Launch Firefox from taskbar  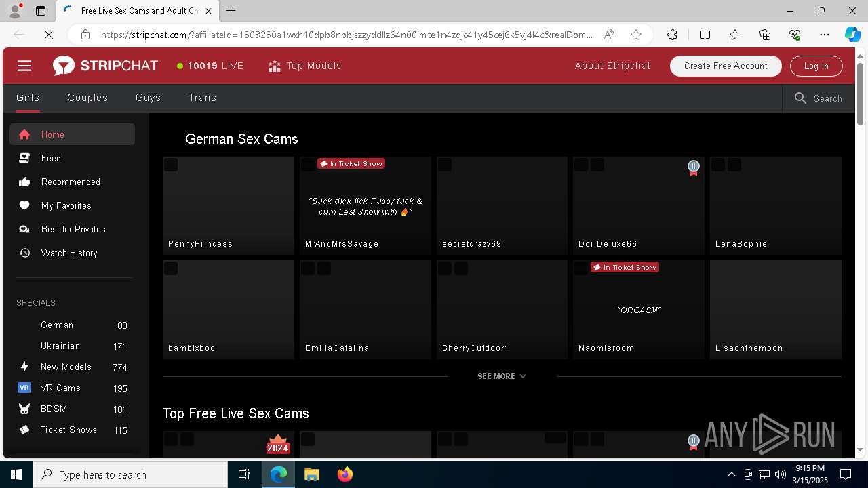[344, 474]
